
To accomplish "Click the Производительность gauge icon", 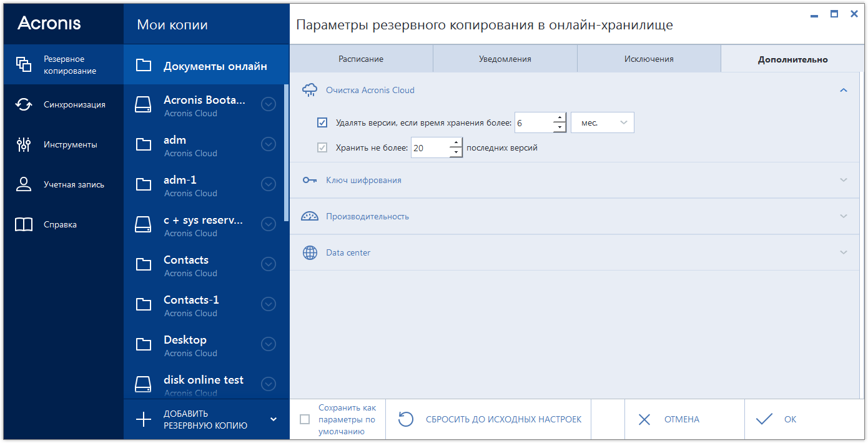I will pyautogui.click(x=310, y=216).
